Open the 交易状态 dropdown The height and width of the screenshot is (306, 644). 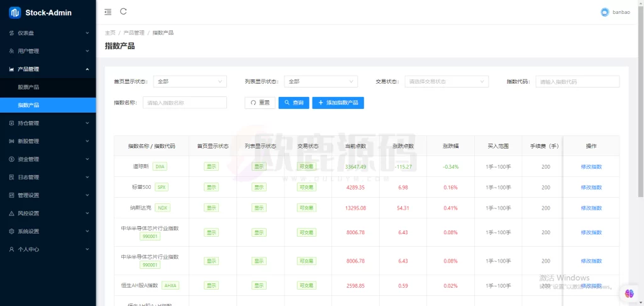(447, 81)
